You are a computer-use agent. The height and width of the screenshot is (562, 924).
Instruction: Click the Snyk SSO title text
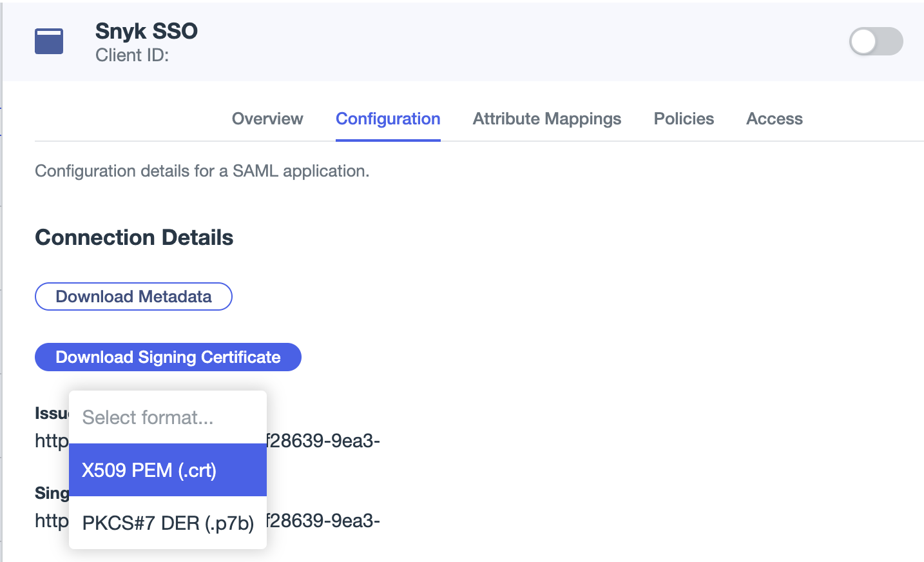pos(146,30)
